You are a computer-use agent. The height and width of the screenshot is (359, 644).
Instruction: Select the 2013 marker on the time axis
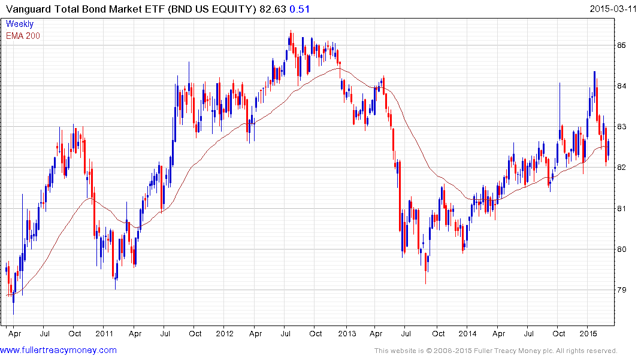tap(346, 333)
